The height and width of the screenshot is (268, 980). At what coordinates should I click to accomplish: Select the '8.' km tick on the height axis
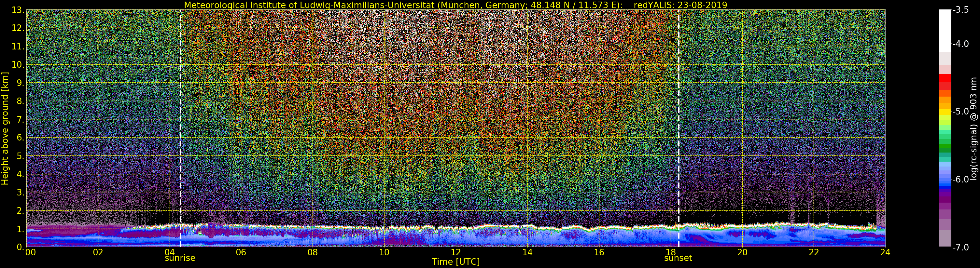point(21,101)
